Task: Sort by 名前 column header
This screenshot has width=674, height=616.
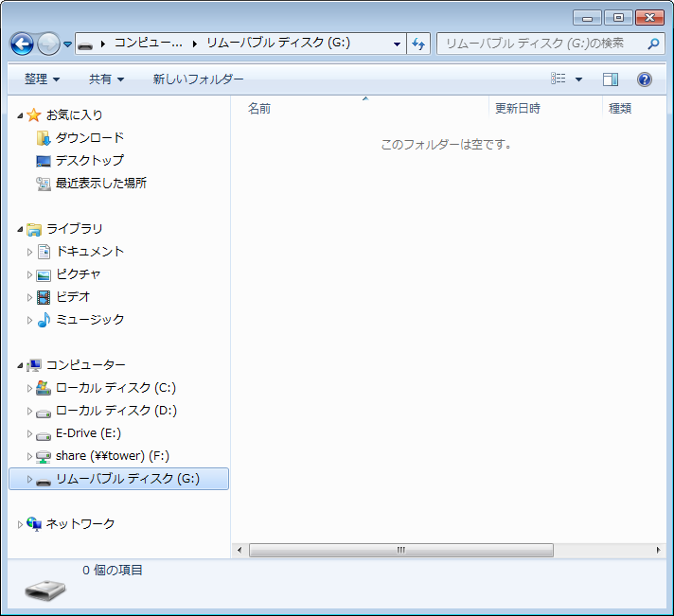Action: coord(259,108)
